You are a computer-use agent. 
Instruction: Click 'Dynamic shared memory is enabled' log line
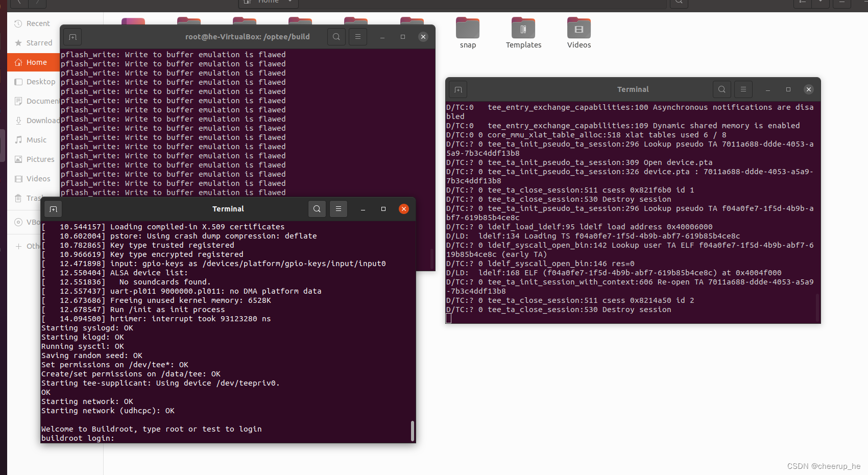pyautogui.click(x=623, y=126)
